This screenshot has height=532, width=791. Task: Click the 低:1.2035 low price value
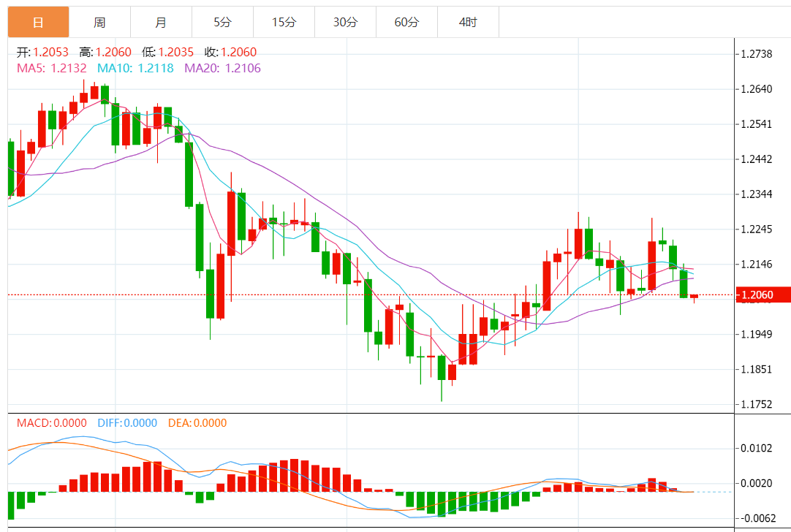(x=167, y=52)
